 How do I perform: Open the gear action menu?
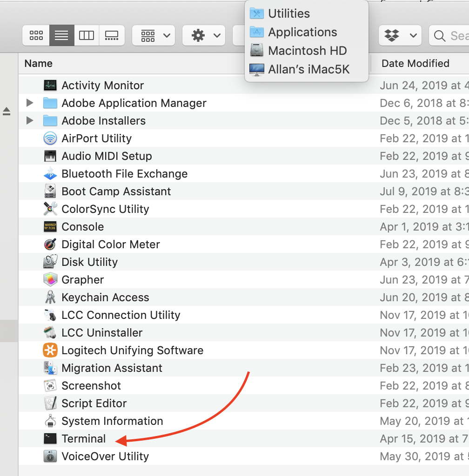click(x=204, y=35)
